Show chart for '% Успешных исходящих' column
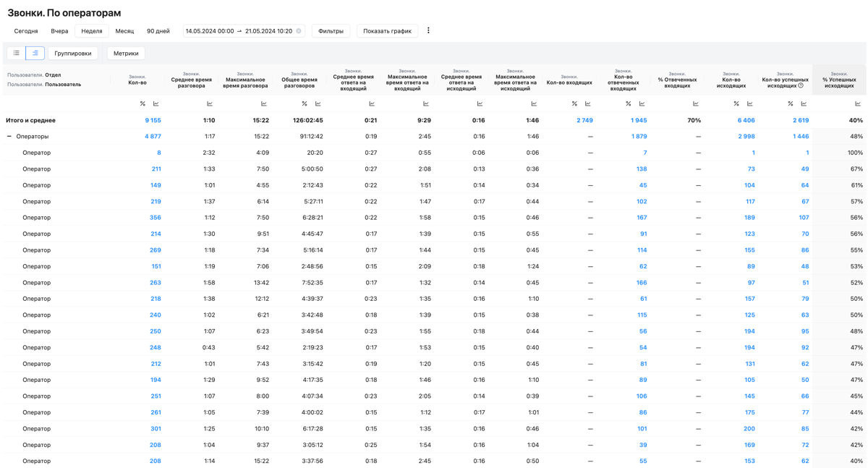The width and height of the screenshot is (868, 468). coord(858,103)
